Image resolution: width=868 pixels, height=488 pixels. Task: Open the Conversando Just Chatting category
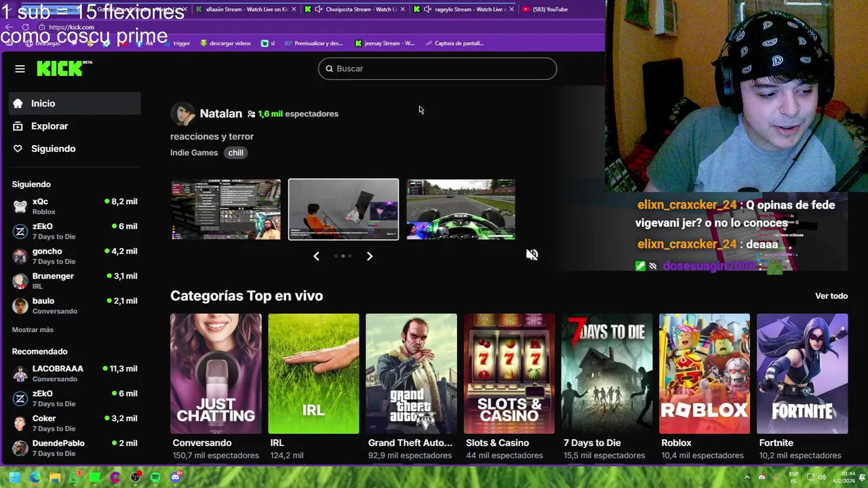(x=216, y=373)
